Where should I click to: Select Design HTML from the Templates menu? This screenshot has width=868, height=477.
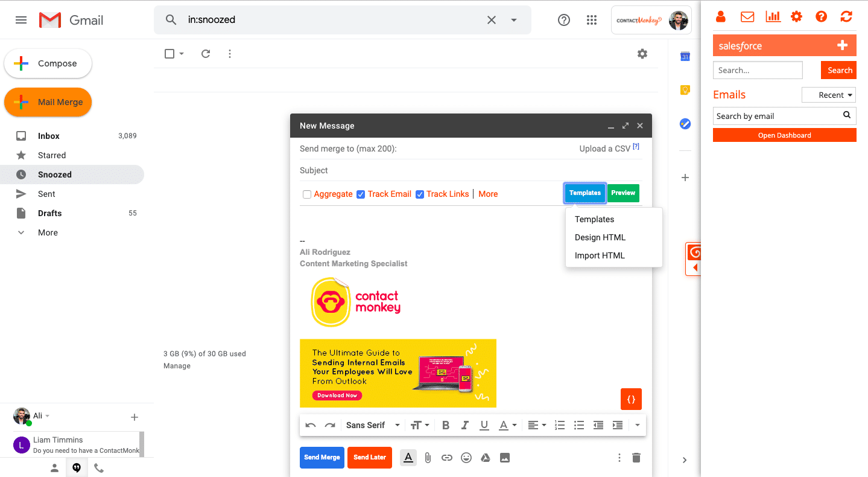[x=600, y=237]
